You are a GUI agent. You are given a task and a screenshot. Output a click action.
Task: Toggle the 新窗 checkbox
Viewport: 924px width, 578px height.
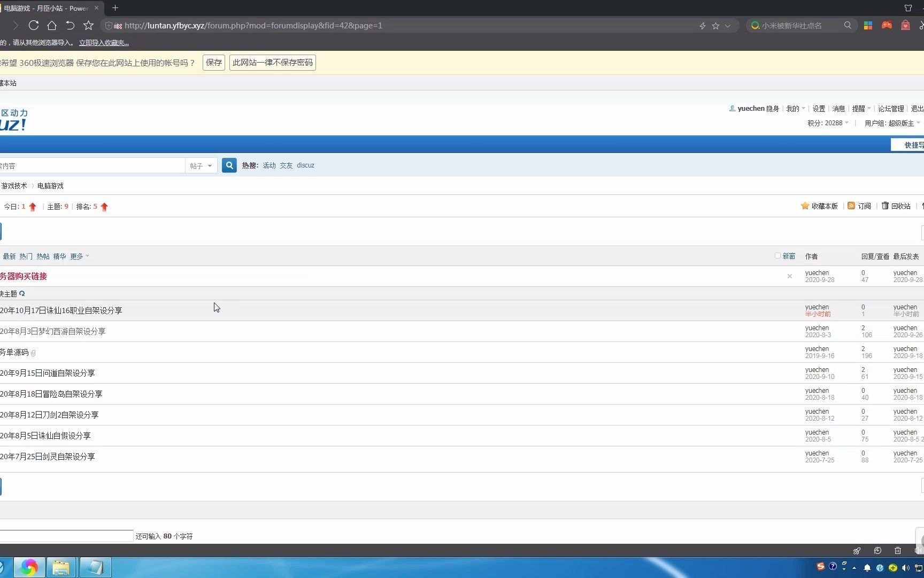(x=778, y=256)
